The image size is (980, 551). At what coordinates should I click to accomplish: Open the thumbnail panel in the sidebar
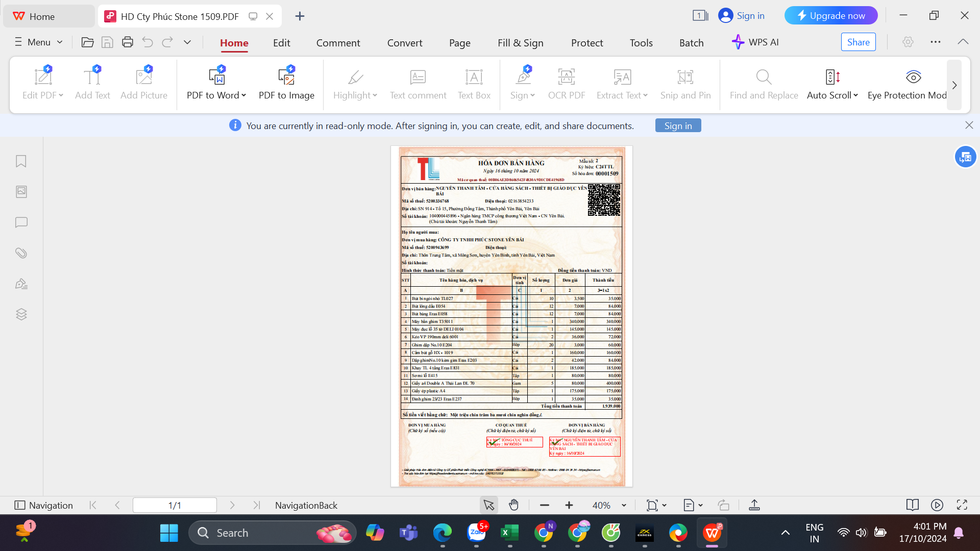21,192
